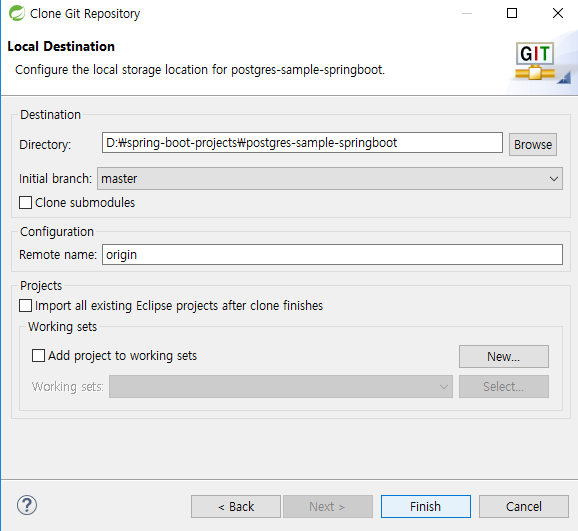The height and width of the screenshot is (531, 578).
Task: Open the disabled Working sets combo box
Action: click(x=281, y=386)
